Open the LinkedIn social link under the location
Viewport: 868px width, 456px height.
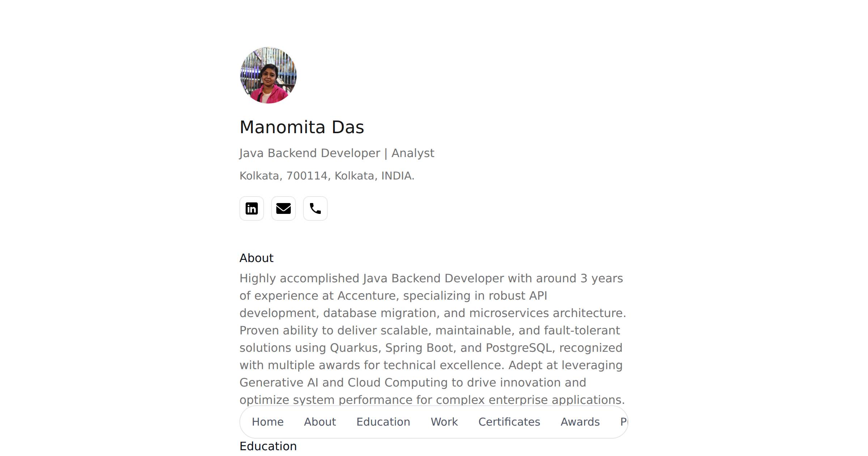click(252, 208)
